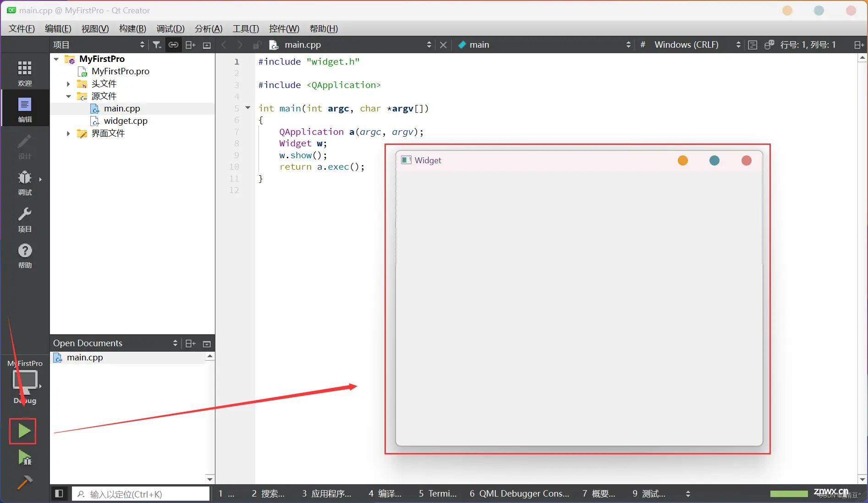
Task: Toggle synchronize with editor link icon
Action: 173,45
